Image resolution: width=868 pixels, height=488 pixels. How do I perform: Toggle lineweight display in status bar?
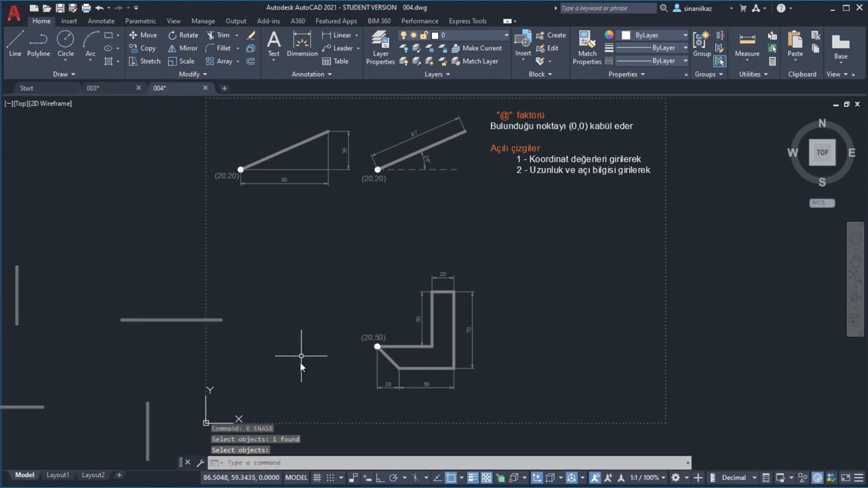473,478
